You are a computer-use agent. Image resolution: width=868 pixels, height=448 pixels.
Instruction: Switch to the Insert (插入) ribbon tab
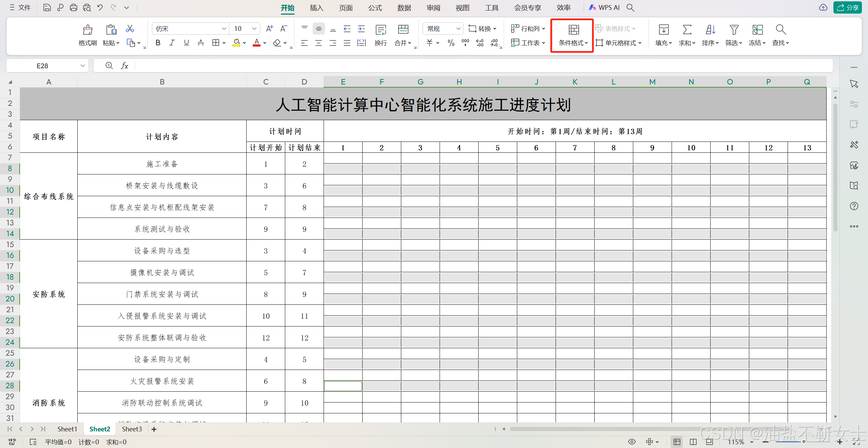tap(316, 8)
